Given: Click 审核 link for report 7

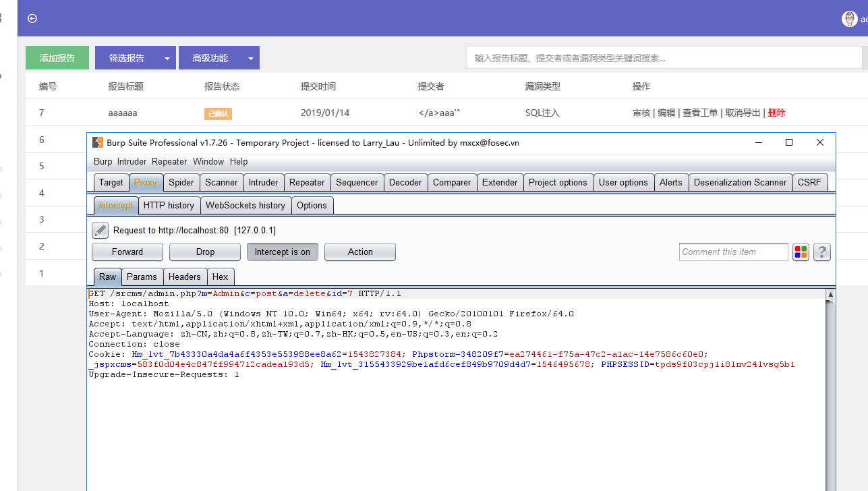Looking at the screenshot, I should (641, 113).
